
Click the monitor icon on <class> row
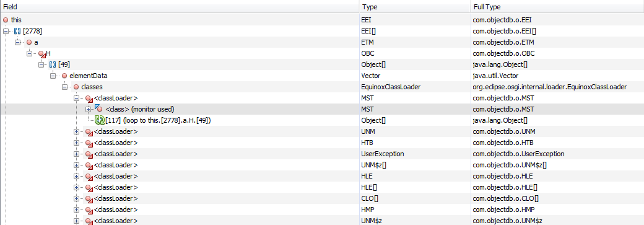point(98,108)
